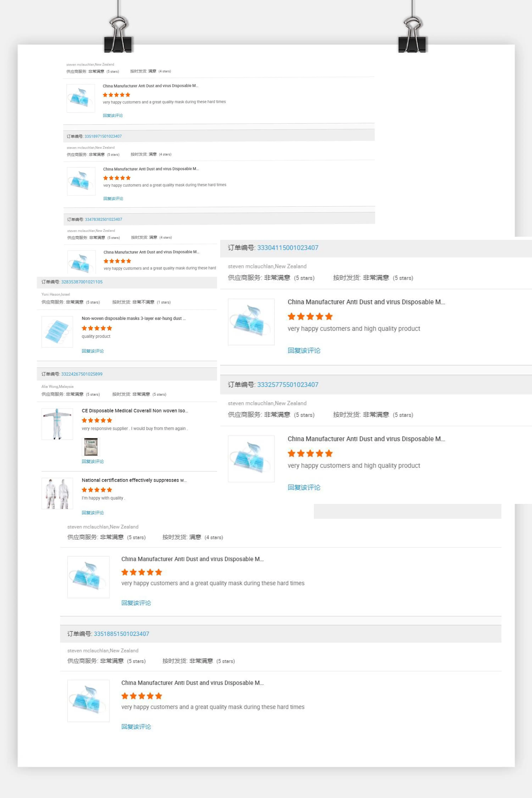Image resolution: width=532 pixels, height=798 pixels.
Task: Click the two-coverall-suits product thumbnail
Action: (57, 494)
